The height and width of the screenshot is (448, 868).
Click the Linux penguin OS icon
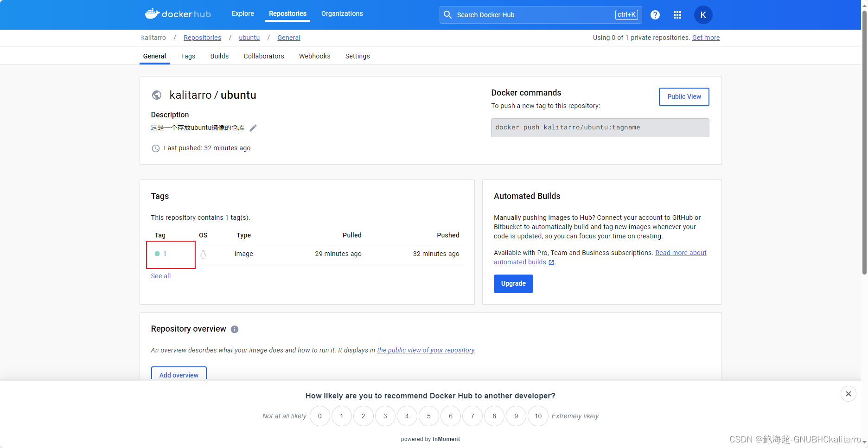pyautogui.click(x=203, y=254)
